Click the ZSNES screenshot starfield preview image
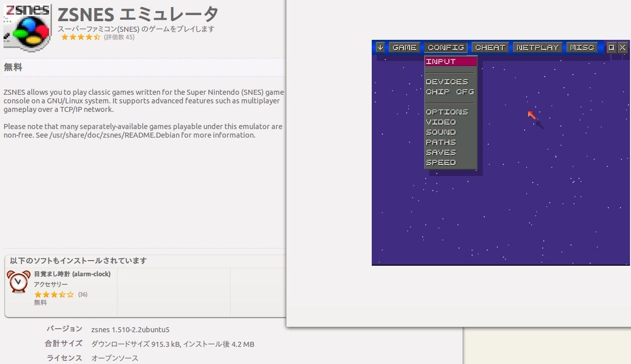Viewport: 631px width, 364px height. click(501, 153)
